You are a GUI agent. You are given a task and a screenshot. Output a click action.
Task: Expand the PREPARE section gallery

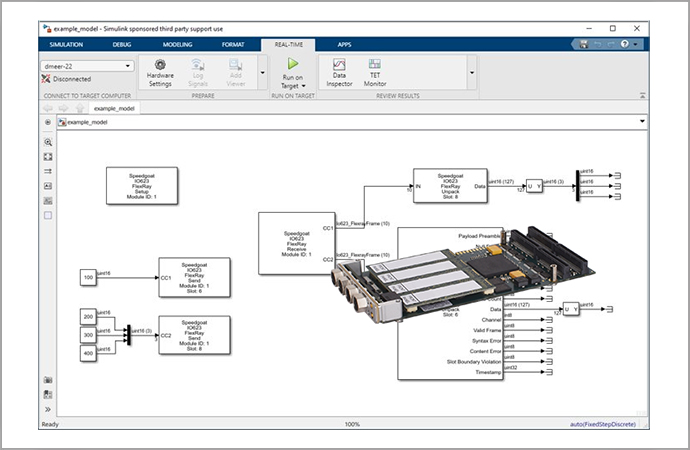263,73
